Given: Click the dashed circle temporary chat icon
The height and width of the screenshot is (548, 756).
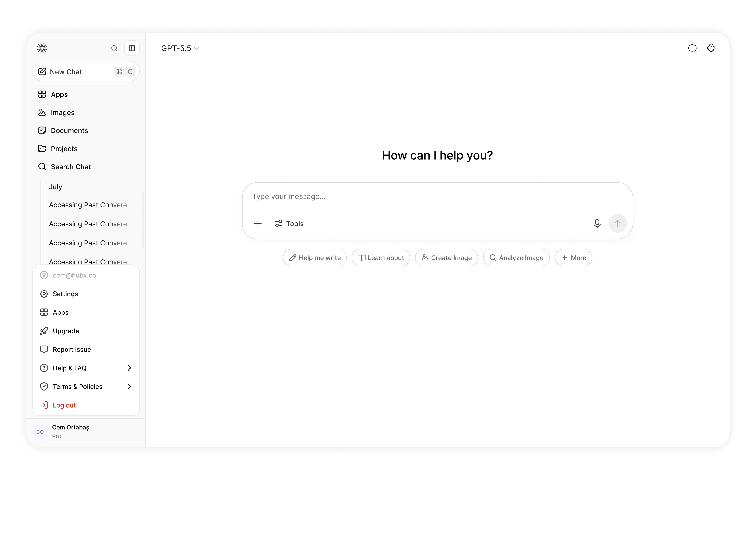Looking at the screenshot, I should pos(692,48).
